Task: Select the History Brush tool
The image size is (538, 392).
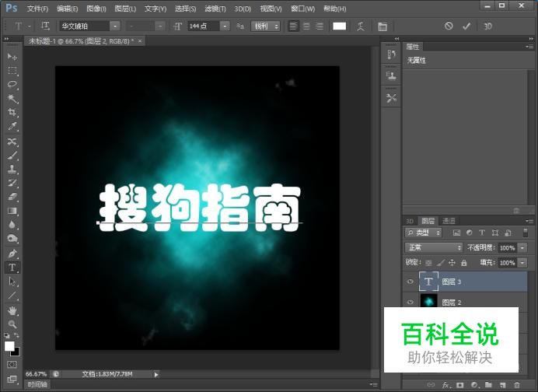Action: (12, 183)
